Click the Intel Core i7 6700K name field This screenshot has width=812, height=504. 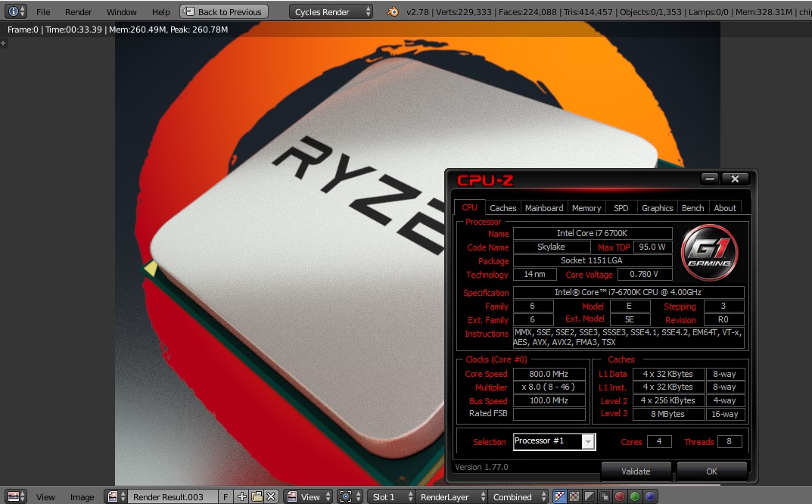(x=593, y=233)
